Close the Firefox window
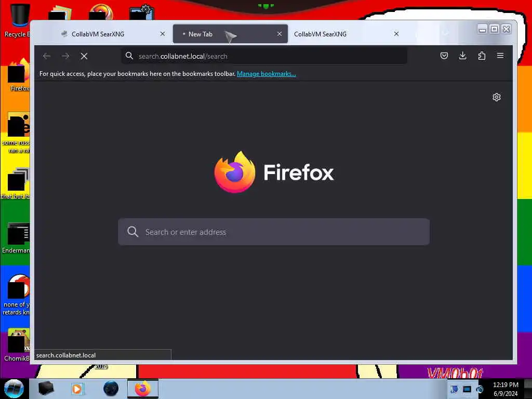Image resolution: width=532 pixels, height=399 pixels. (x=506, y=30)
